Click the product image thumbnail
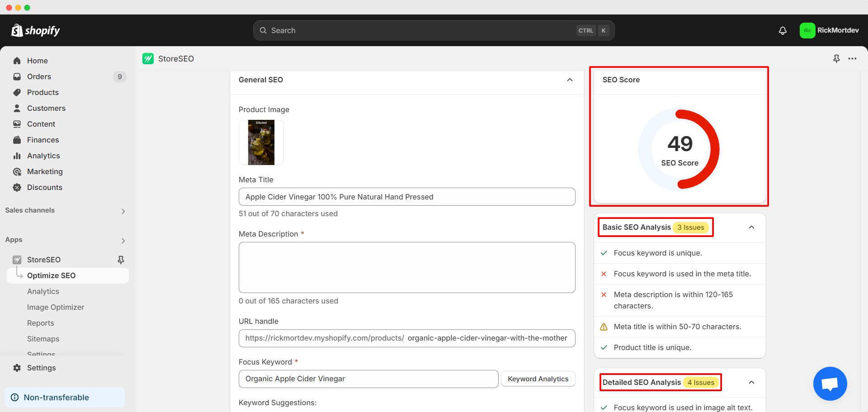 coord(261,142)
